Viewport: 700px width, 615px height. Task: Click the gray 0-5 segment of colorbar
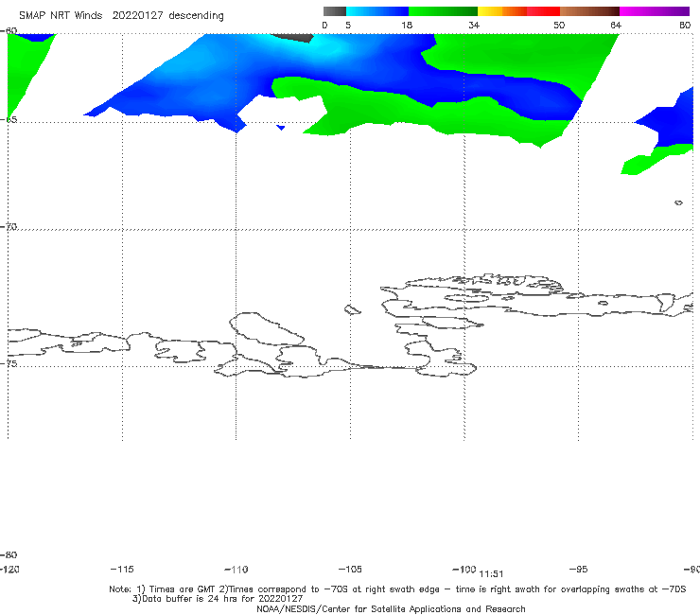click(x=335, y=11)
